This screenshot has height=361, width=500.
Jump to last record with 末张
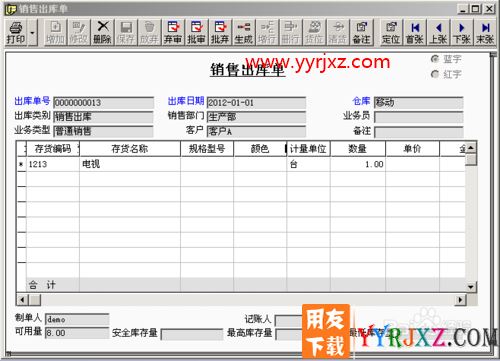[485, 32]
